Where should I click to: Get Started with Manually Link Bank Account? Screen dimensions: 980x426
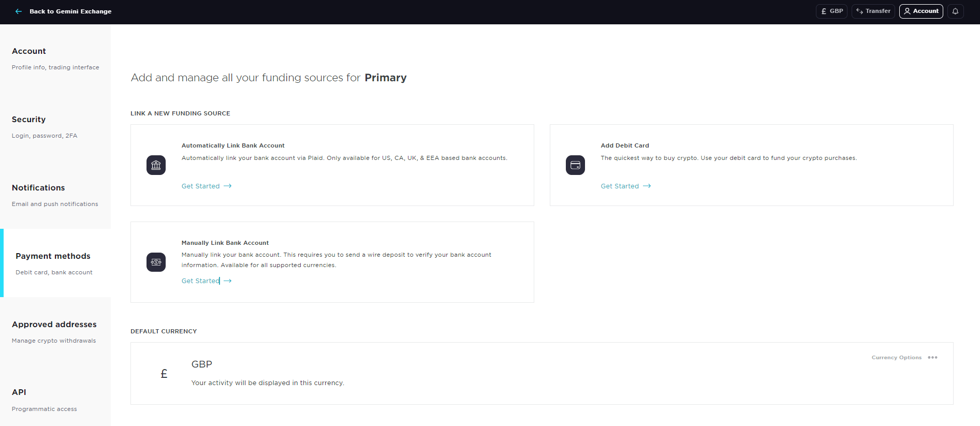point(207,281)
